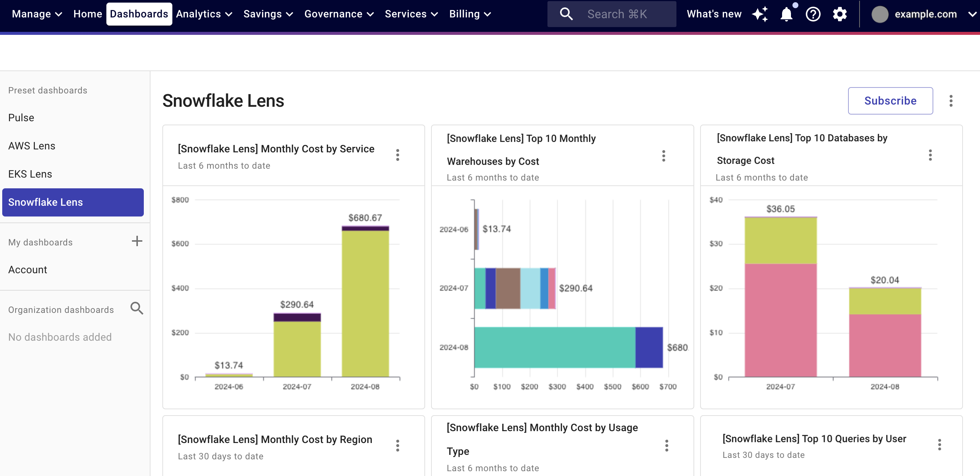Click the yellow-green 2024-08 storage cost segment

tap(885, 301)
